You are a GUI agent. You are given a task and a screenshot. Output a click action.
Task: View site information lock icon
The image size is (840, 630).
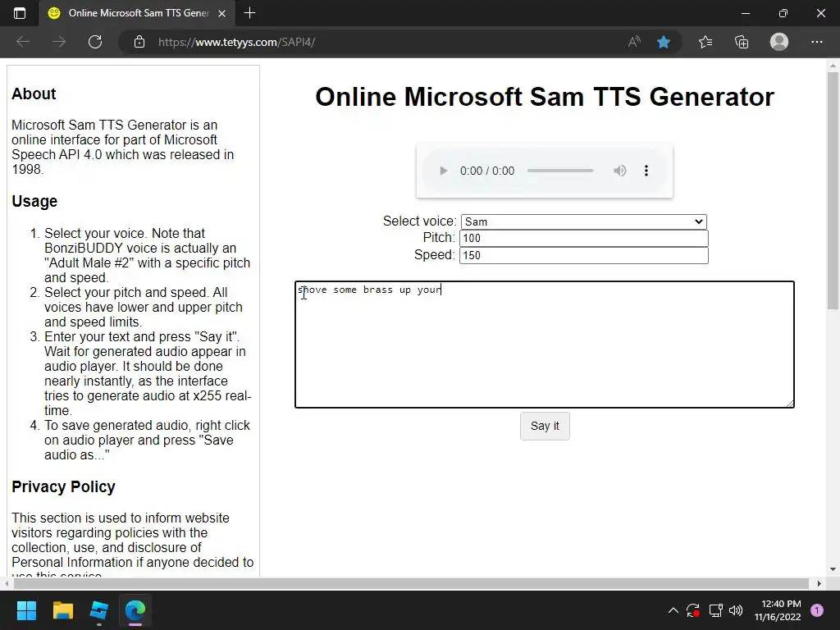click(139, 42)
